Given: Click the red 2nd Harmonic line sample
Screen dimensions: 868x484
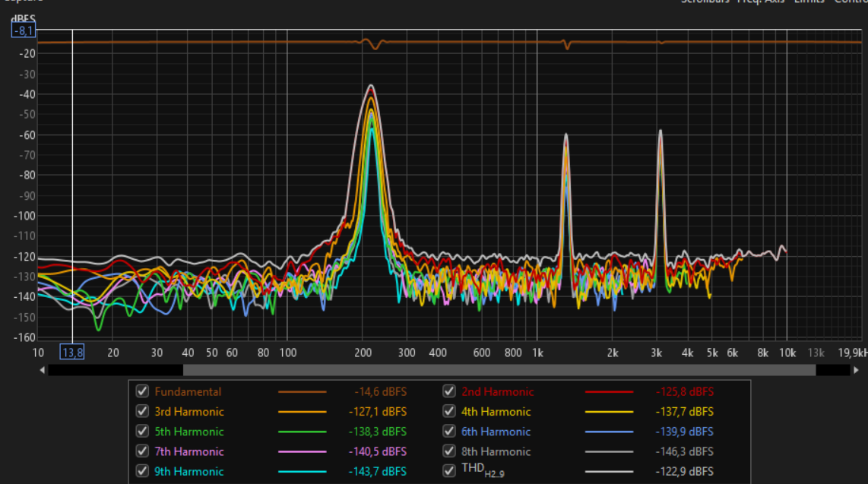Looking at the screenshot, I should [609, 392].
